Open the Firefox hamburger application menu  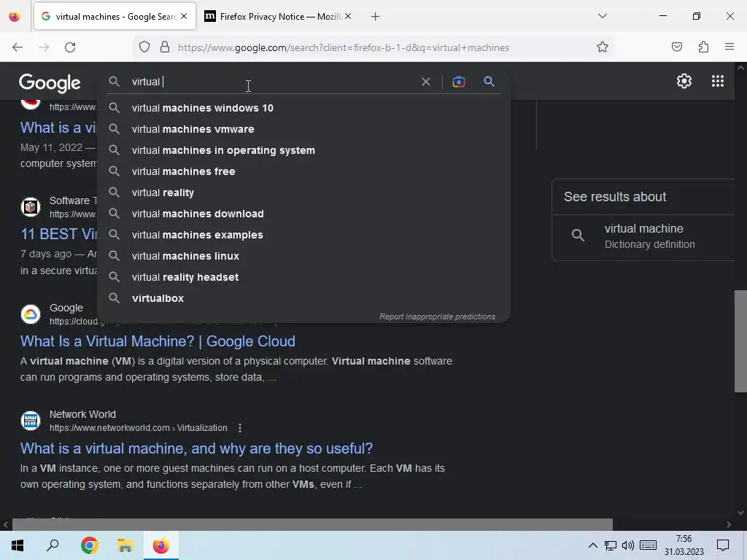point(729,47)
